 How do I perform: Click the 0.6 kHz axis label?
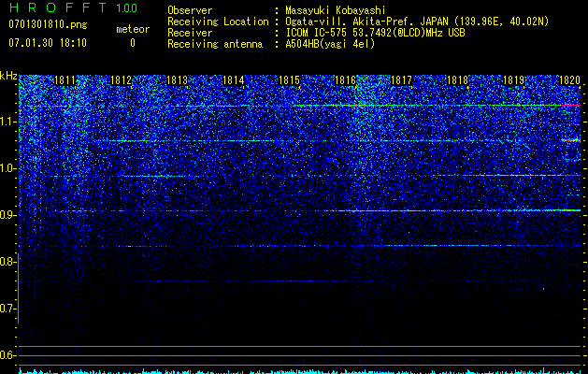(7, 355)
